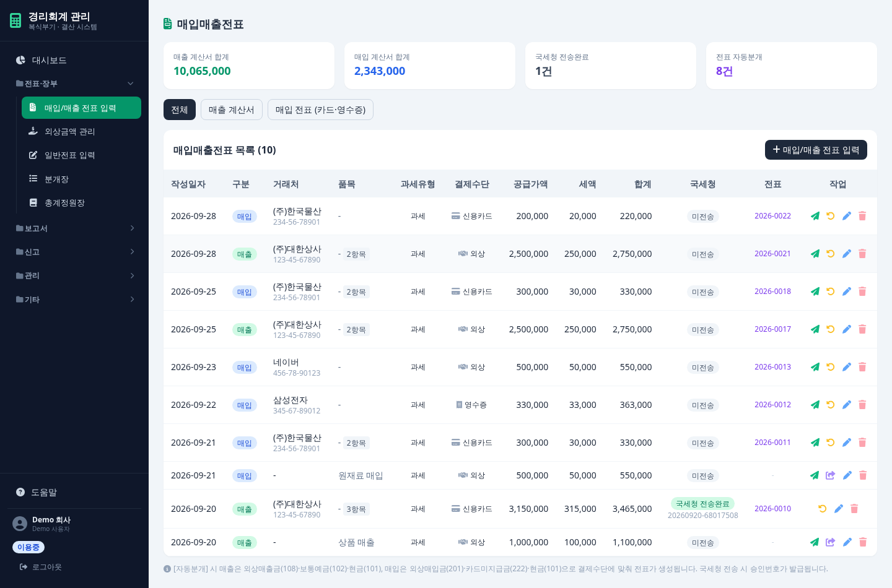Open 도움말 help page
892x588 pixels.
[x=74, y=492]
